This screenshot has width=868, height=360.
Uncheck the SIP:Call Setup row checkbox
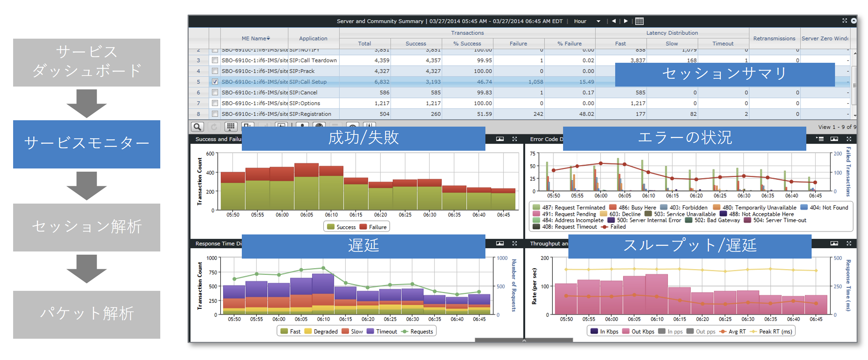(x=215, y=82)
